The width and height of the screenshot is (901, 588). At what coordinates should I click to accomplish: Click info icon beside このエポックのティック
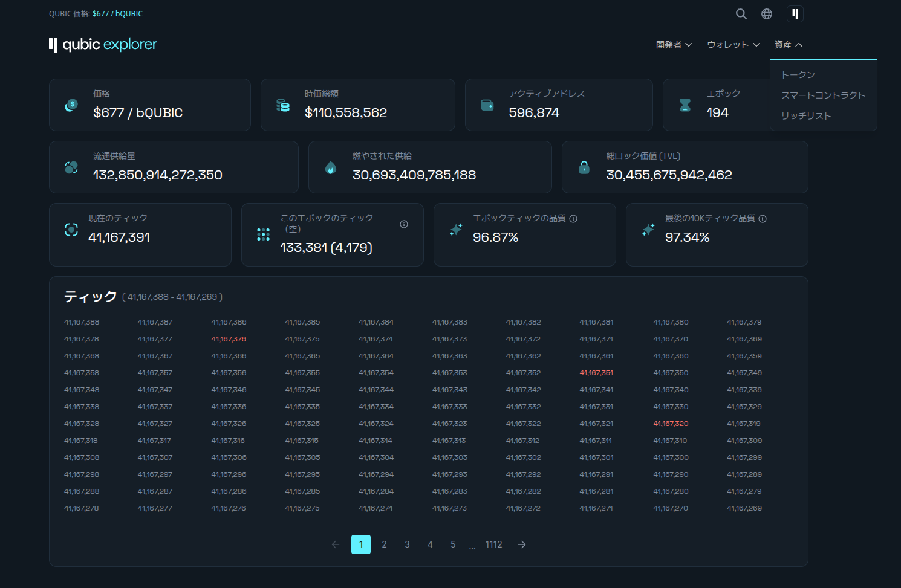point(404,224)
